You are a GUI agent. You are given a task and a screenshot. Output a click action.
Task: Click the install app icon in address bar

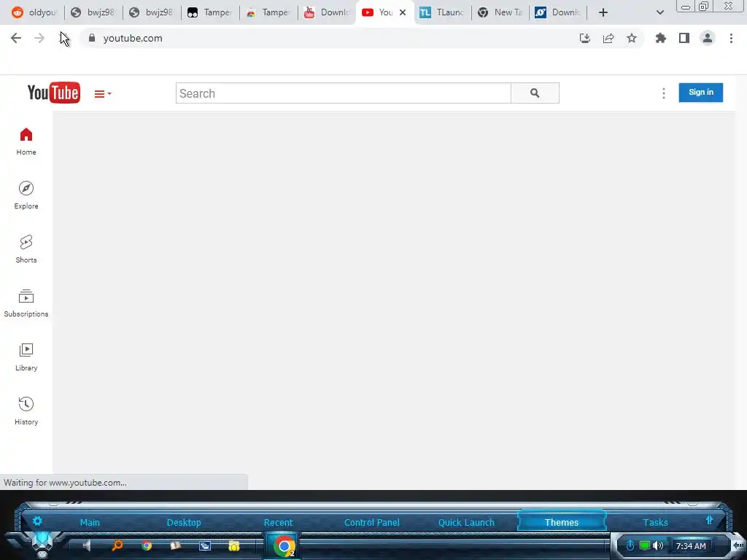(585, 38)
